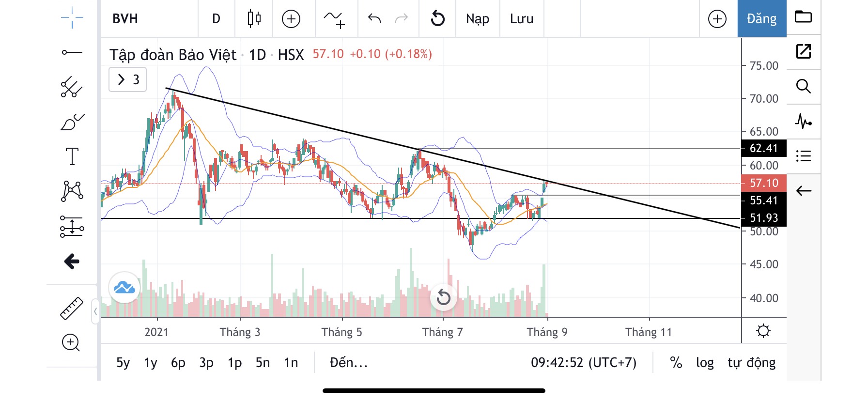
Task: Open the Lưu save menu
Action: pyautogui.click(x=521, y=19)
